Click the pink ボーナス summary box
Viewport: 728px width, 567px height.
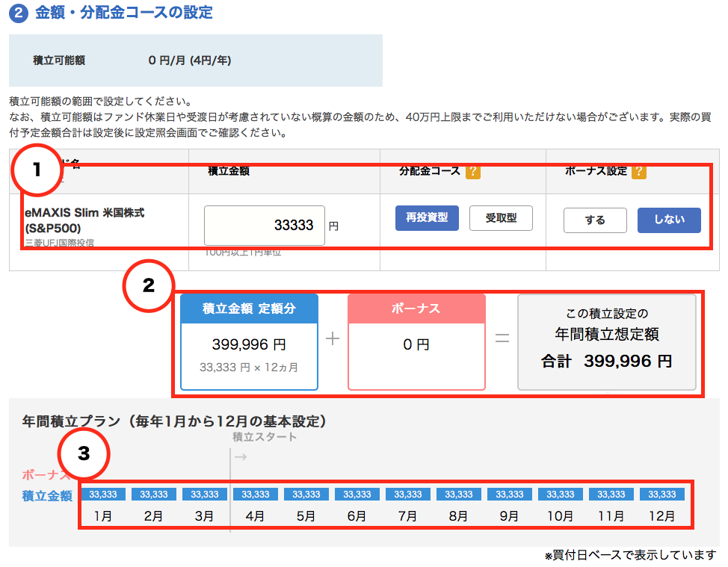[416, 342]
